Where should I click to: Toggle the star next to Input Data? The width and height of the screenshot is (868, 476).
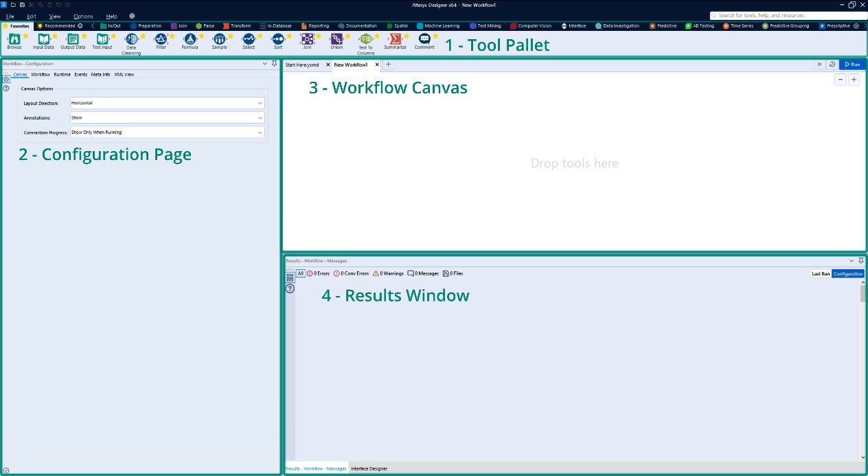coord(55,36)
